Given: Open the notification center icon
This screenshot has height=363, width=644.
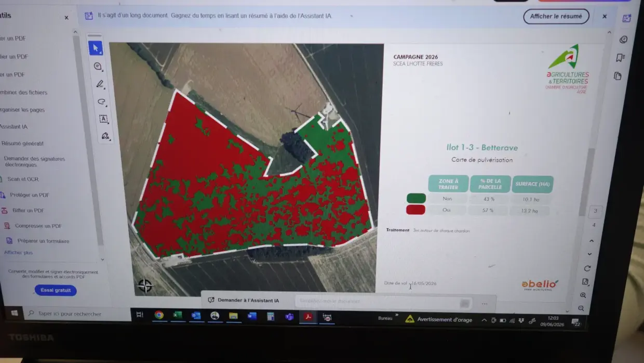Looking at the screenshot, I should (x=575, y=322).
